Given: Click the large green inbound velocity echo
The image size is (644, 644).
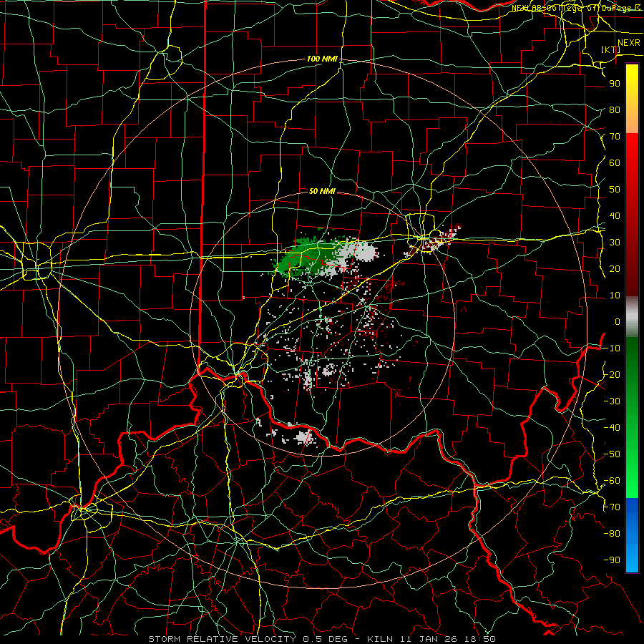Looking at the screenshot, I should [x=306, y=255].
